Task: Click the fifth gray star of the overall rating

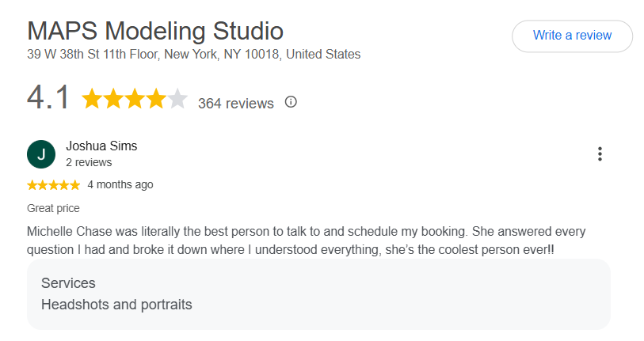Action: [x=177, y=99]
